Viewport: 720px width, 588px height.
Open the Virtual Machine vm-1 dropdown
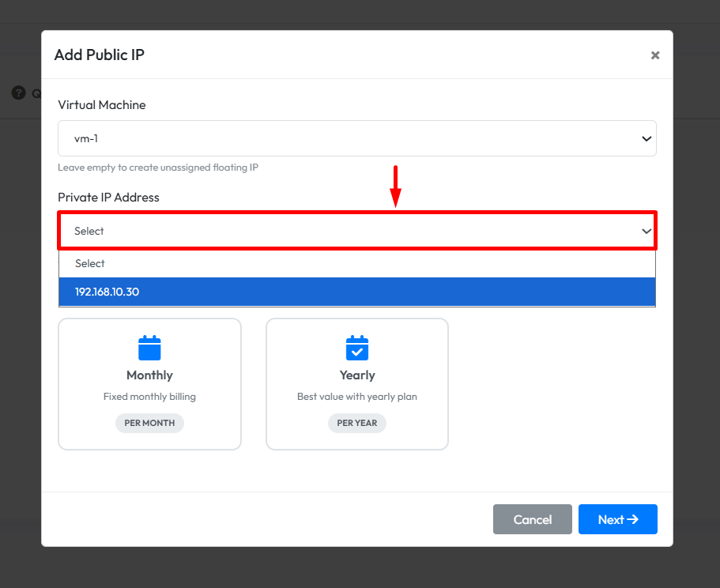pos(356,138)
